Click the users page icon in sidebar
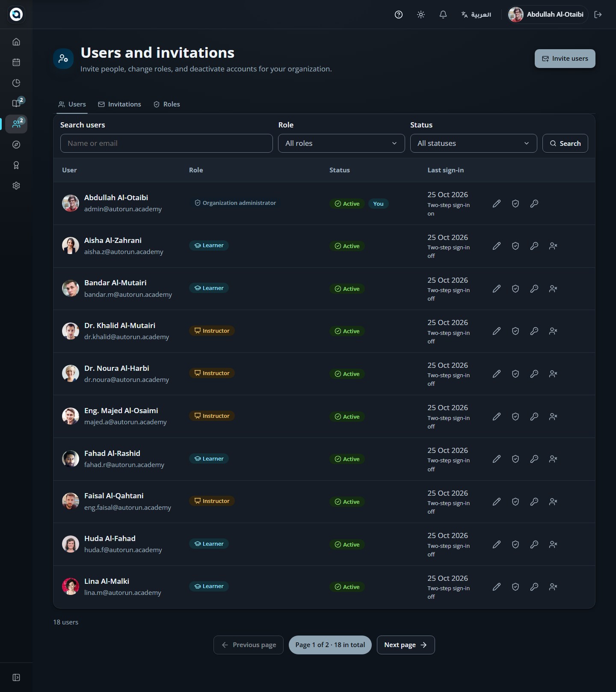The height and width of the screenshot is (692, 616). click(x=16, y=124)
